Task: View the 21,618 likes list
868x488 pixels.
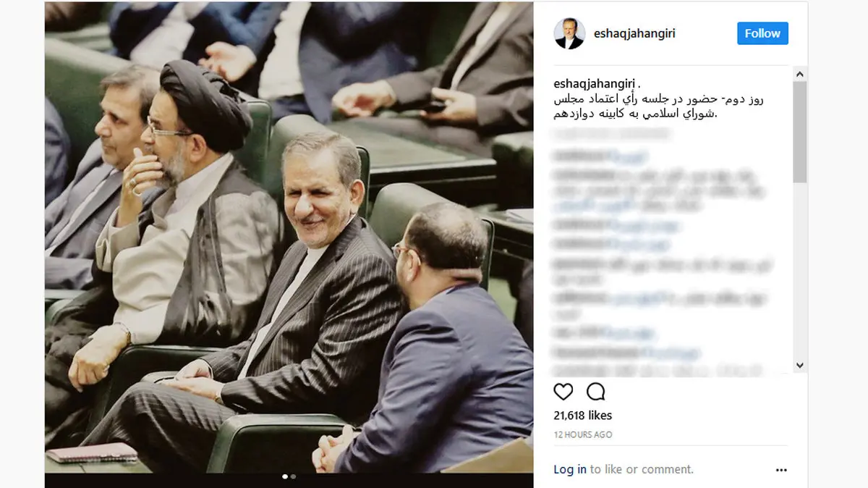Action: [x=583, y=416]
